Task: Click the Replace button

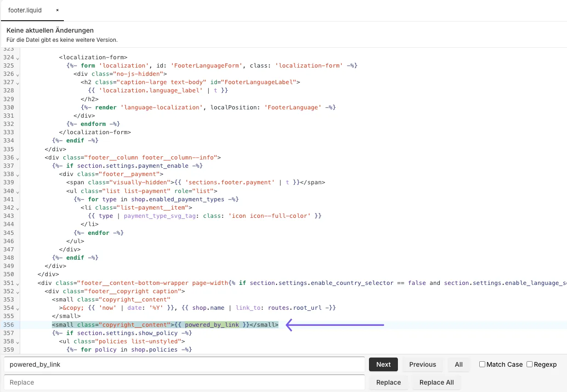Action: [388, 382]
